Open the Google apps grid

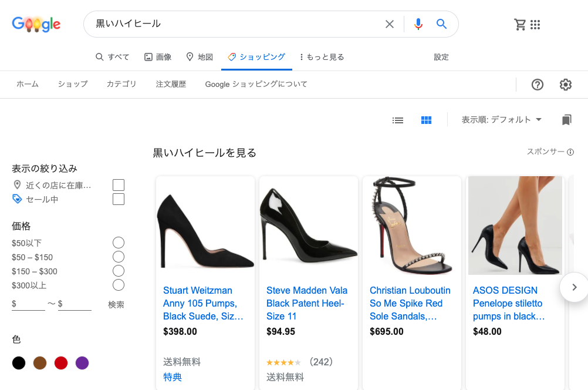535,24
